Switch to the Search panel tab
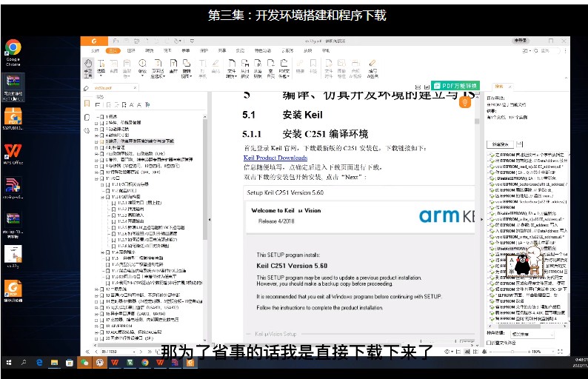 coord(498,87)
